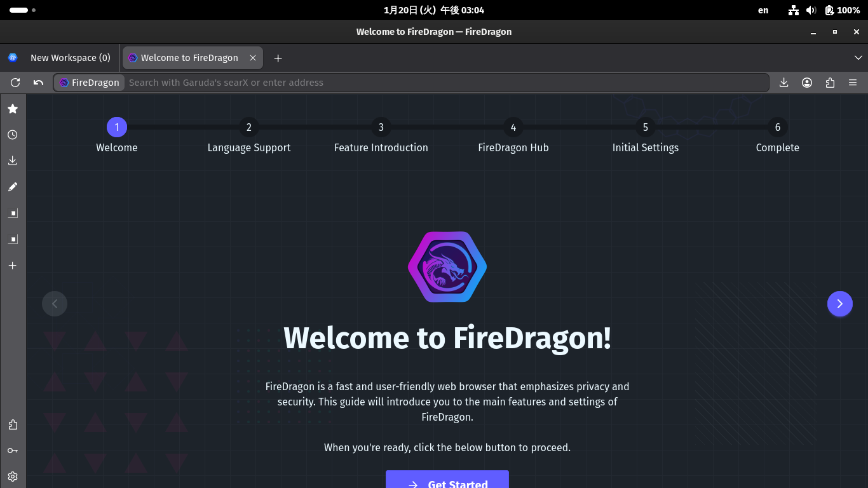868x488 pixels.
Task: Open the New Workspace (0) selector
Action: coord(60,58)
